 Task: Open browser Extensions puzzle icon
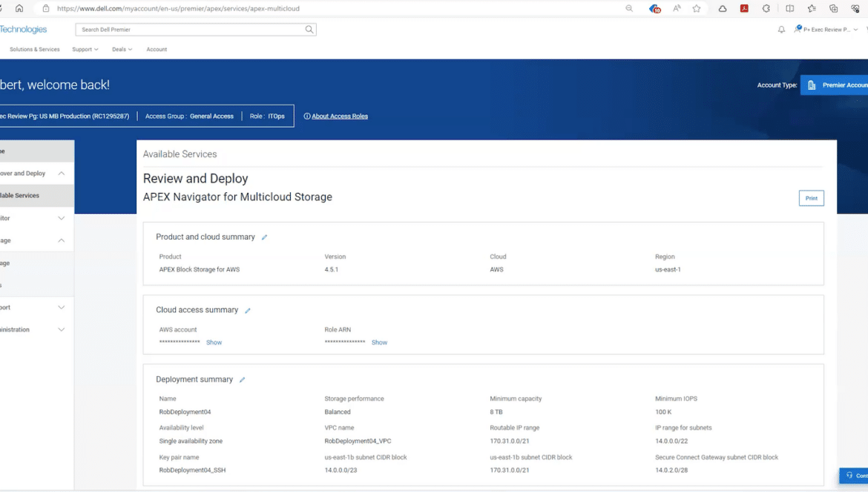[x=766, y=8]
